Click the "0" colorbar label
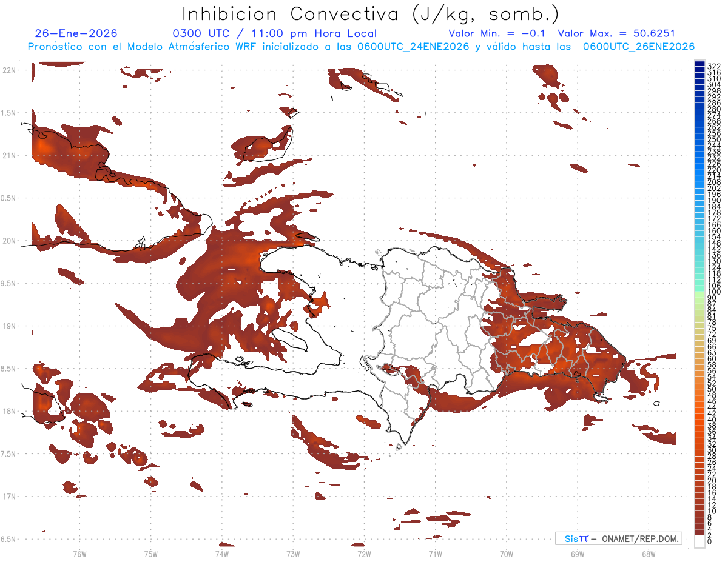This screenshot has height=562, width=728. pos(709,541)
